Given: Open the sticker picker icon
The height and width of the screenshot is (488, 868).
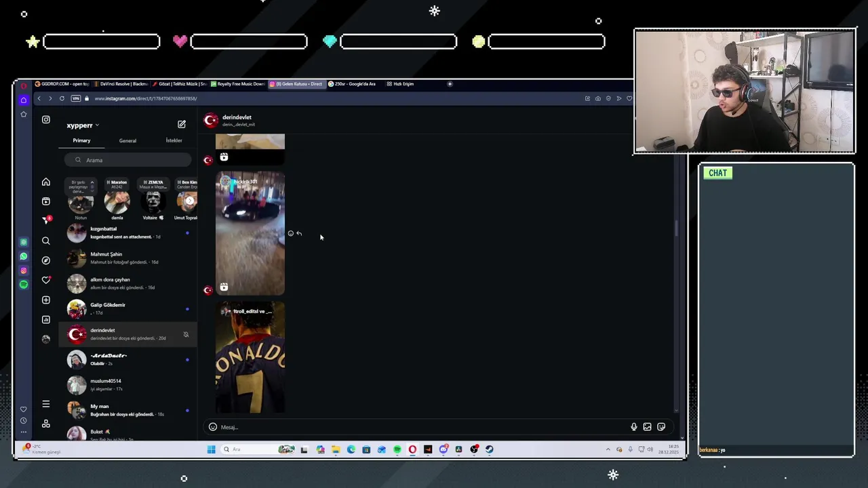Looking at the screenshot, I should point(661,427).
